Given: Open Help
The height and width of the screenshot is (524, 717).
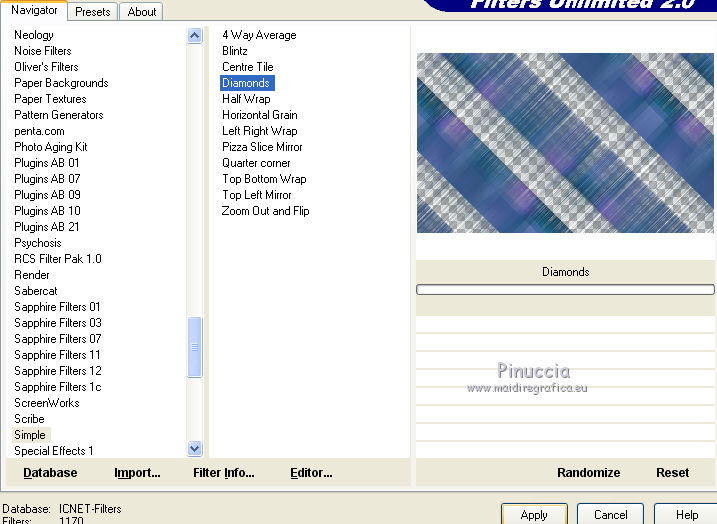Looking at the screenshot, I should (x=686, y=514).
